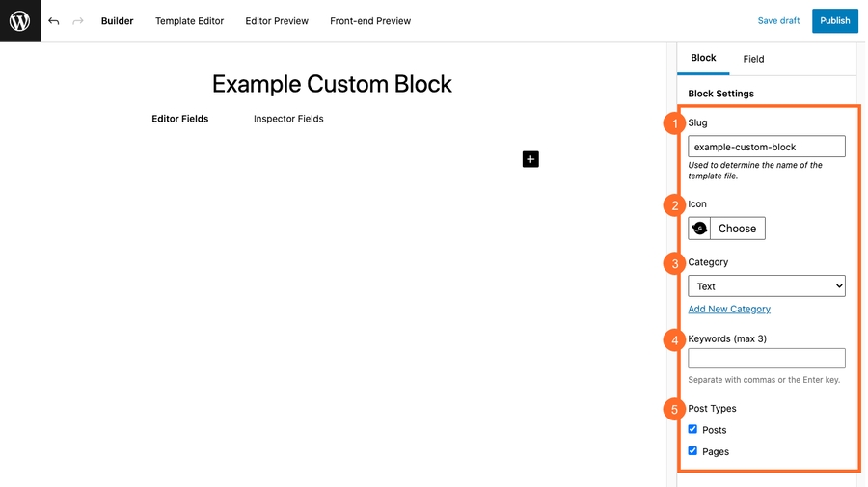Image resolution: width=868 pixels, height=487 pixels.
Task: Click the black plus add-field icon
Action: coord(530,159)
